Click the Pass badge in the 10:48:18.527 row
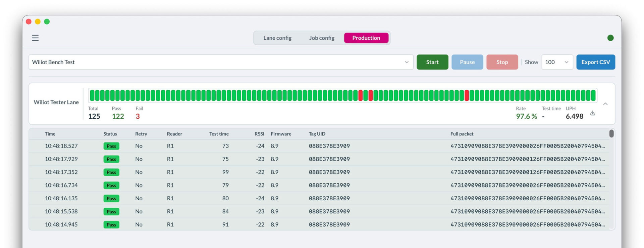 111,146
